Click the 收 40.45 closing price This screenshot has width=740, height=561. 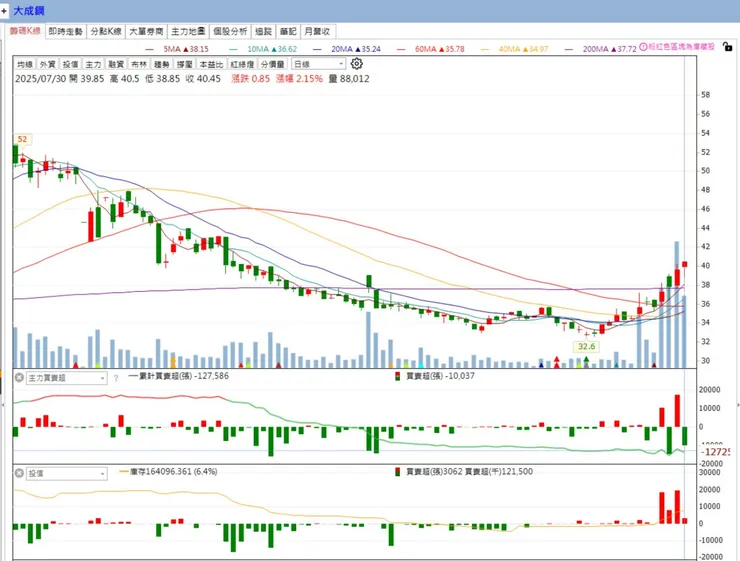click(203, 79)
